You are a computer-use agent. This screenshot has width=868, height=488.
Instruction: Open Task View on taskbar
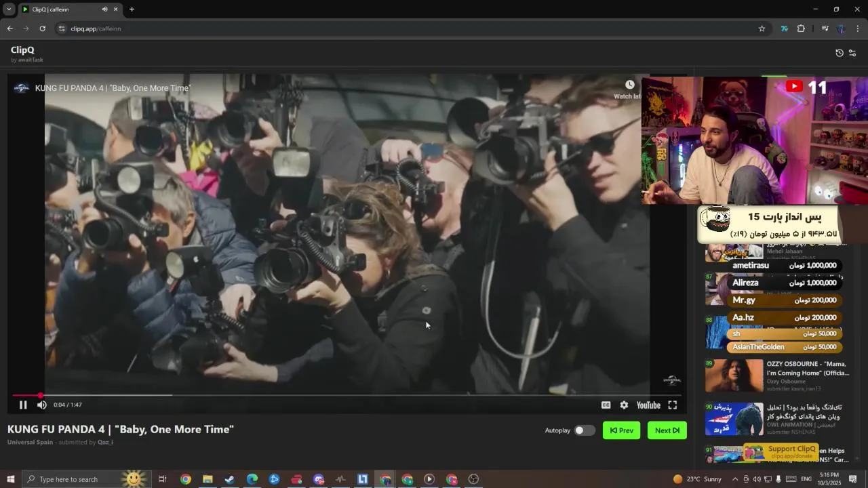(163, 479)
